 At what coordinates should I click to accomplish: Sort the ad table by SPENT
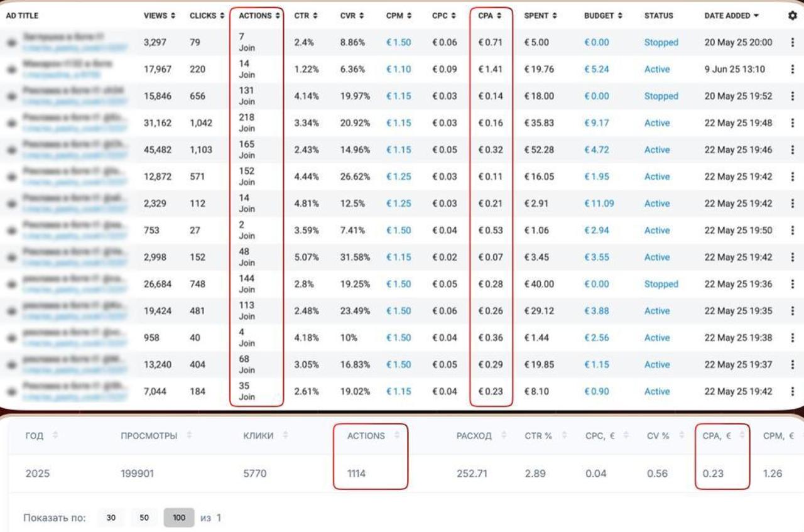pos(541,15)
